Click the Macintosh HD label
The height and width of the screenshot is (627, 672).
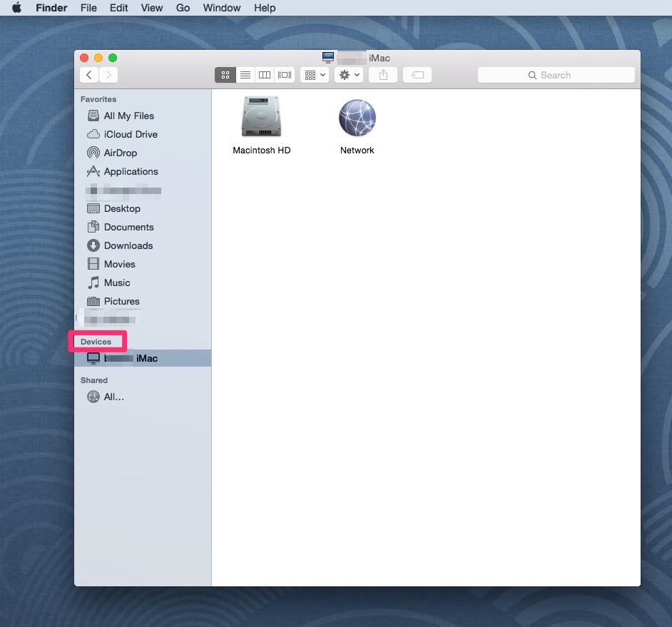tap(261, 151)
